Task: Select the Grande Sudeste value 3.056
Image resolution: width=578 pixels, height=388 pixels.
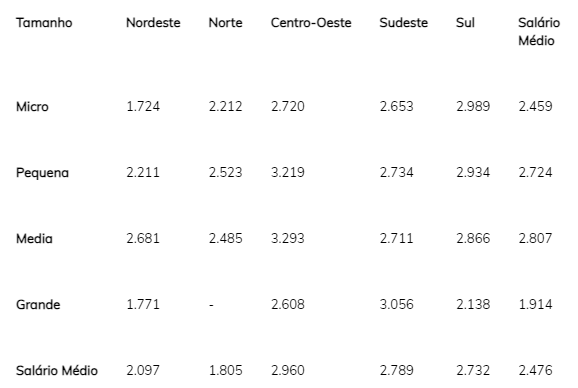Action: pos(397,305)
